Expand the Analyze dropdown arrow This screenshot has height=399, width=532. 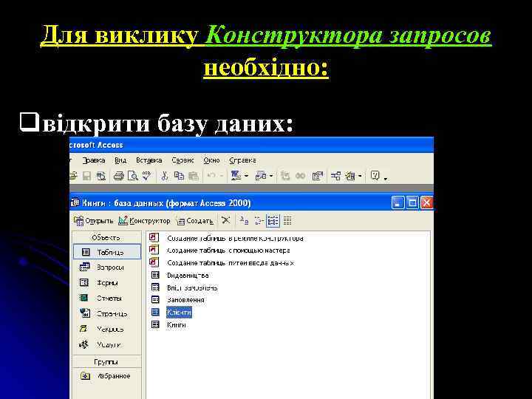271,176
